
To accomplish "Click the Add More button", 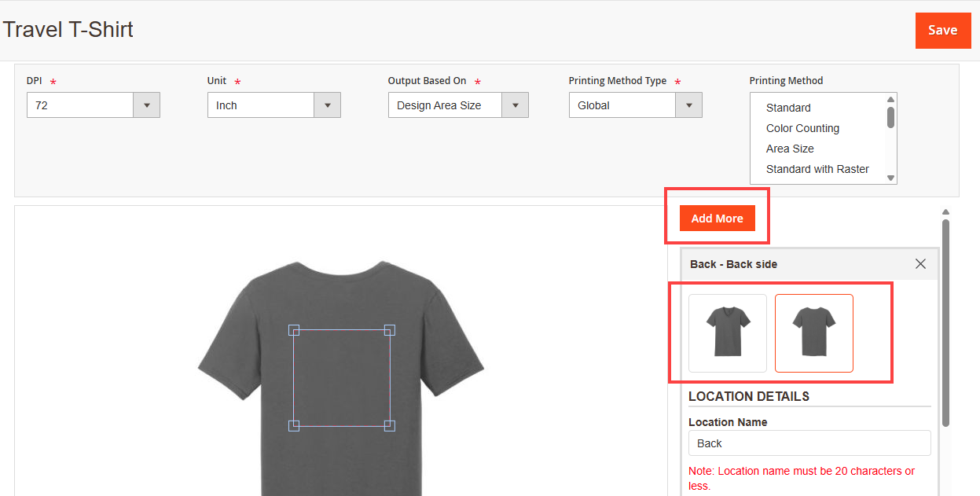I will coord(717,219).
